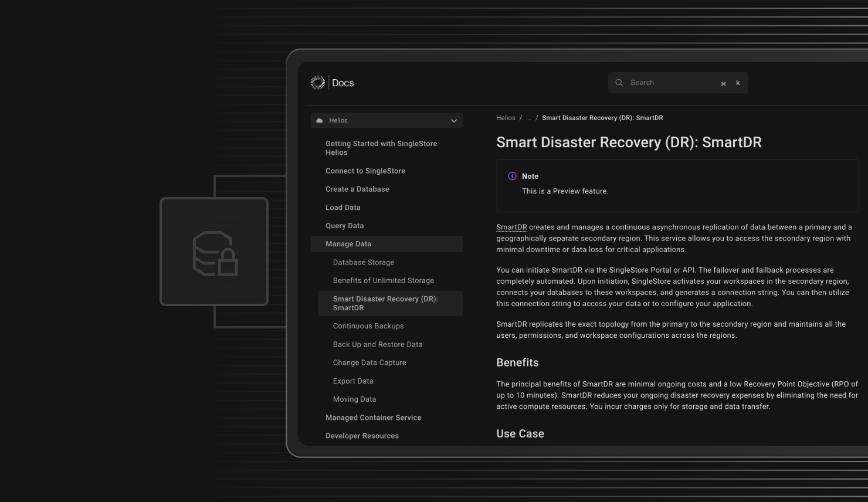Click the Benefits heading

(x=517, y=362)
